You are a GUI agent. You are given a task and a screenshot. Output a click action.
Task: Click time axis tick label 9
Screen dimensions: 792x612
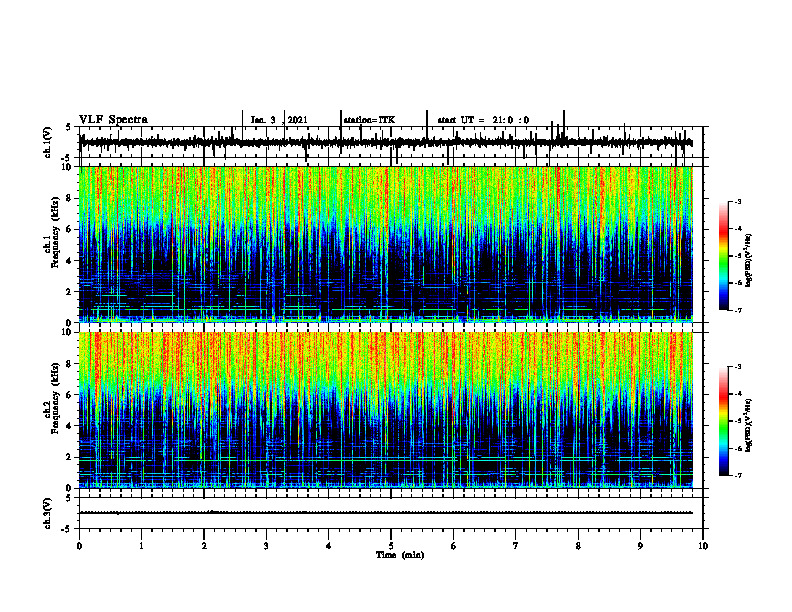coord(640,546)
